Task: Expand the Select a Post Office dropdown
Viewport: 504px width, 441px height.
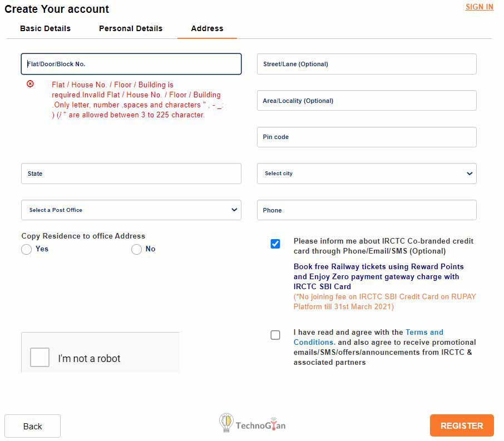Action: [x=131, y=210]
